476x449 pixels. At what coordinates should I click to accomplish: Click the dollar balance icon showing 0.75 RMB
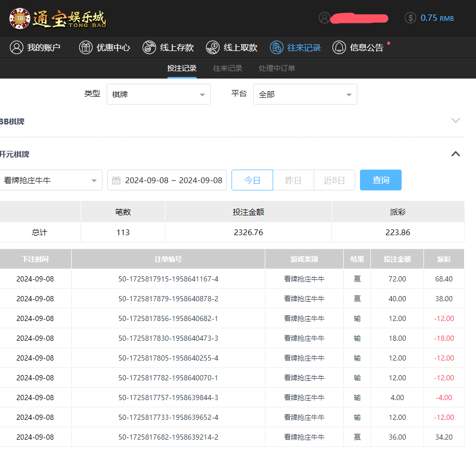point(409,17)
